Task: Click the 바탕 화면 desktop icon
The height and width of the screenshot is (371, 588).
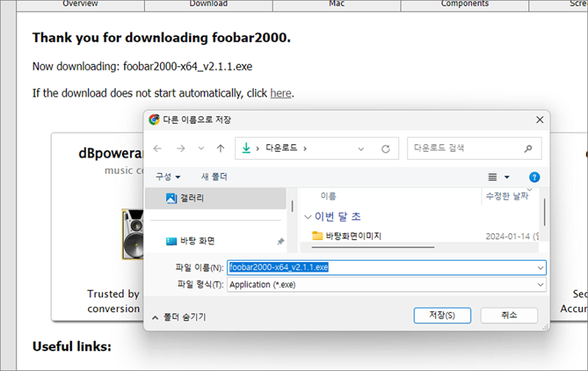Action: [x=172, y=241]
